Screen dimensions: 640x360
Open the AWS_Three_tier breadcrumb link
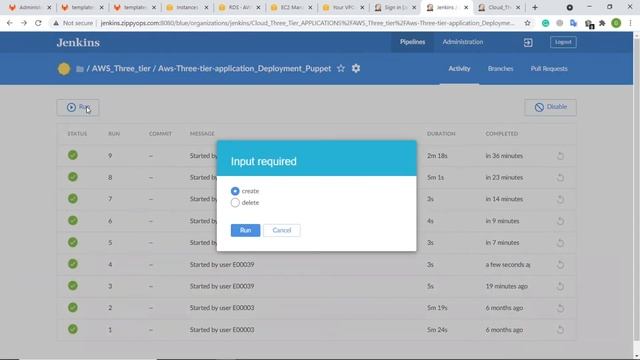pos(121,69)
